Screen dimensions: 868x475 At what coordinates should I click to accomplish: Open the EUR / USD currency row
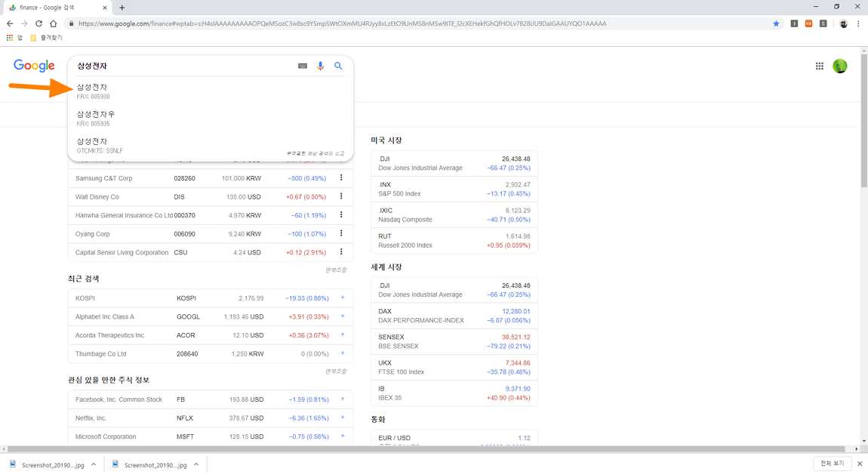454,438
